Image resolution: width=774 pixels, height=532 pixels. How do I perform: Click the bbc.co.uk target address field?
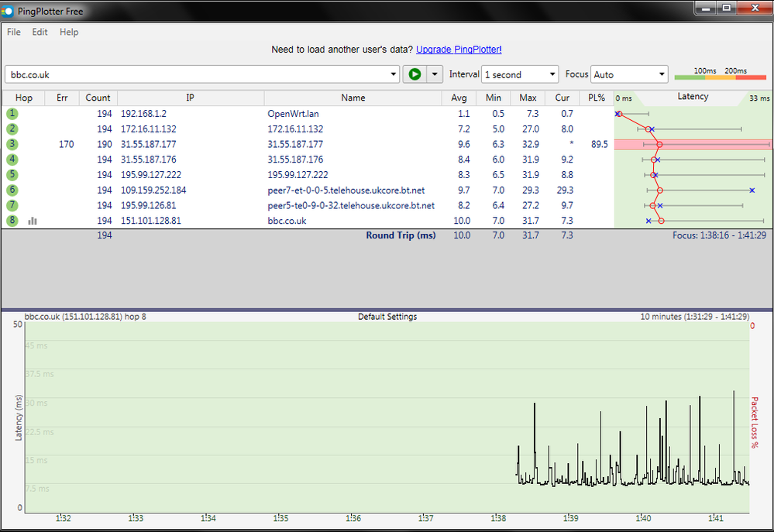point(198,74)
